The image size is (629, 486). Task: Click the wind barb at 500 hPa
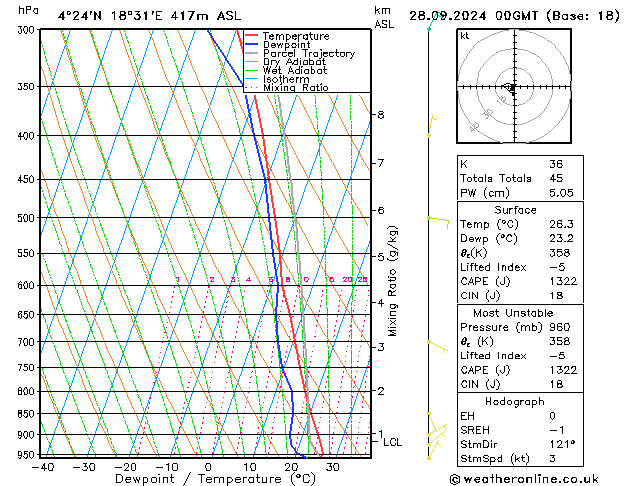tap(438, 219)
